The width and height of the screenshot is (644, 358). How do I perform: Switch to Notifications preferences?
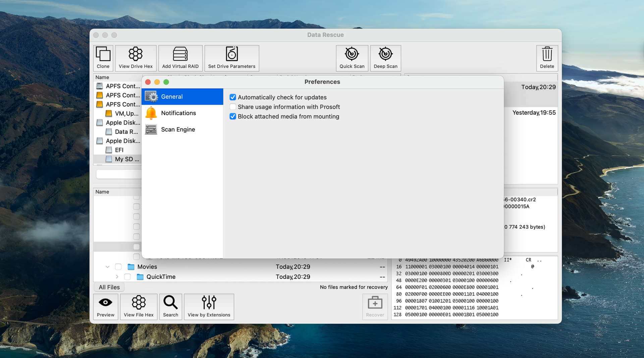[182, 113]
